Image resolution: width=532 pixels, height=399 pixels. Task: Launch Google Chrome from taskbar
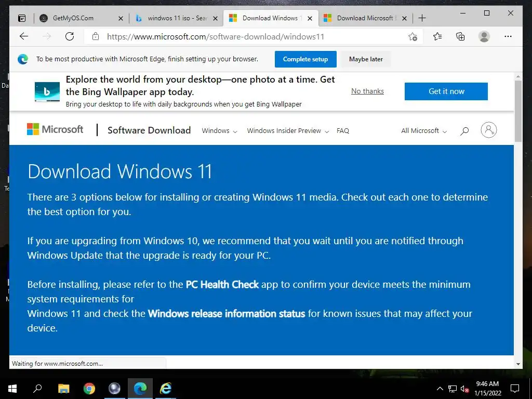pyautogui.click(x=89, y=389)
